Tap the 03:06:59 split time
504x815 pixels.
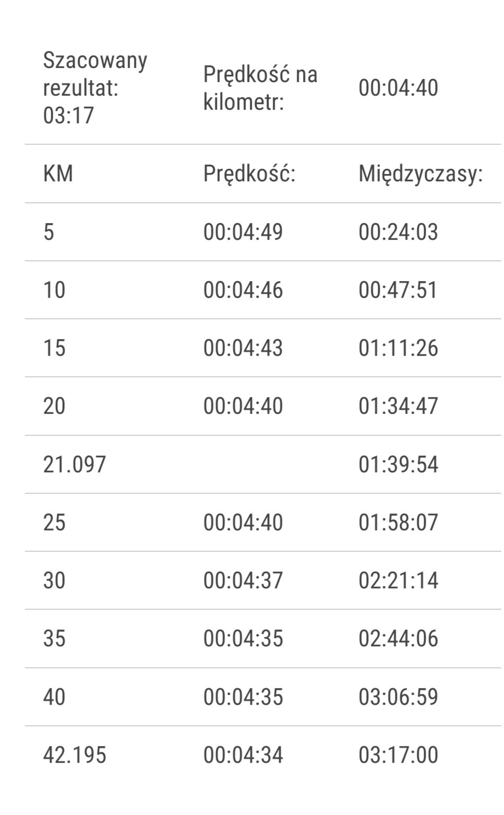coord(398,697)
